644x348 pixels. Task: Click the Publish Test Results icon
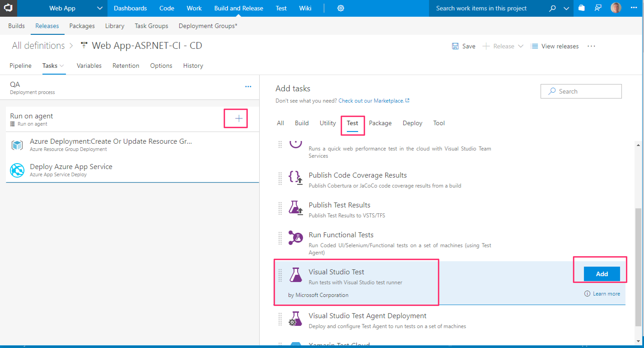point(296,208)
